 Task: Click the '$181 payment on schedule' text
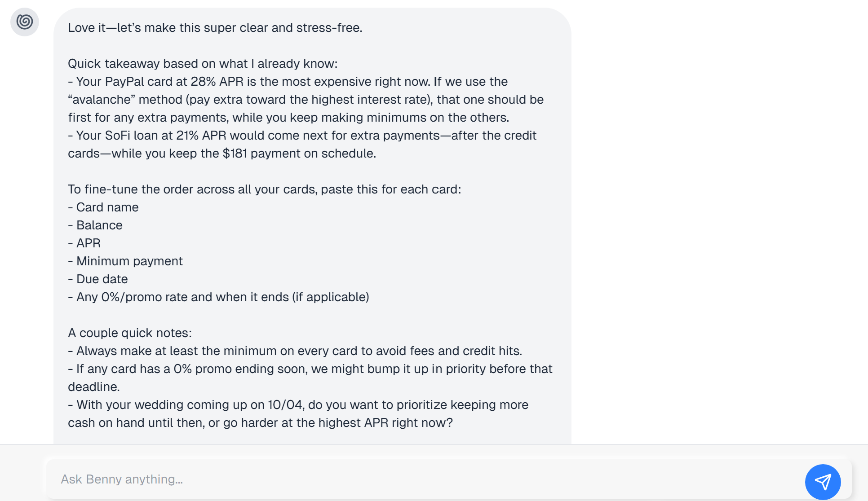pos(299,154)
